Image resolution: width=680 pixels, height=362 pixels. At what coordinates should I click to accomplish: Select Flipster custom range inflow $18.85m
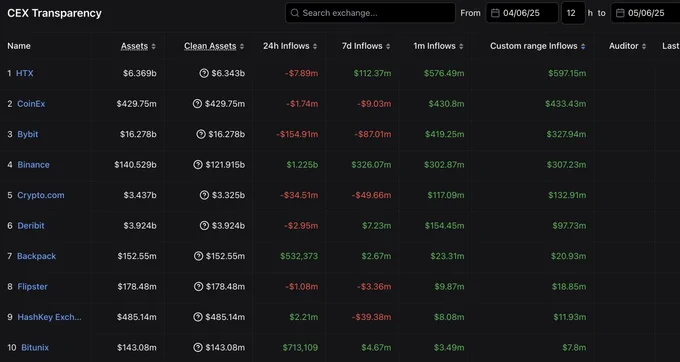[x=569, y=287]
